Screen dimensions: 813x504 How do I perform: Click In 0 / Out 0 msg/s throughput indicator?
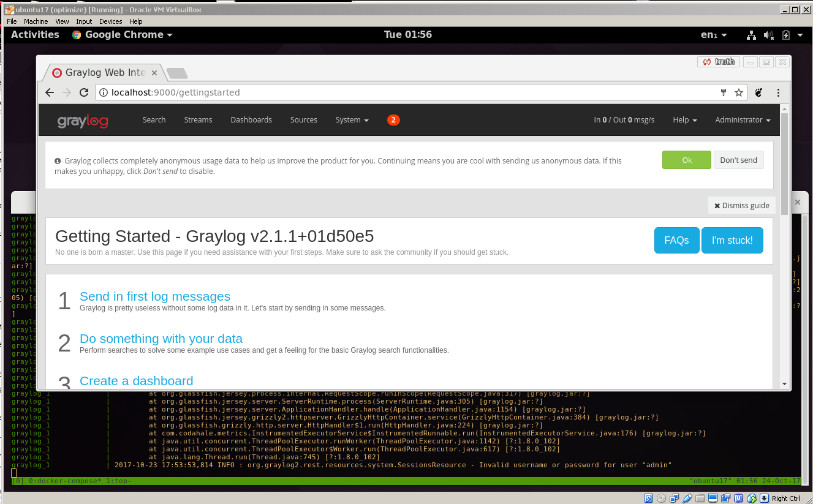tap(624, 120)
